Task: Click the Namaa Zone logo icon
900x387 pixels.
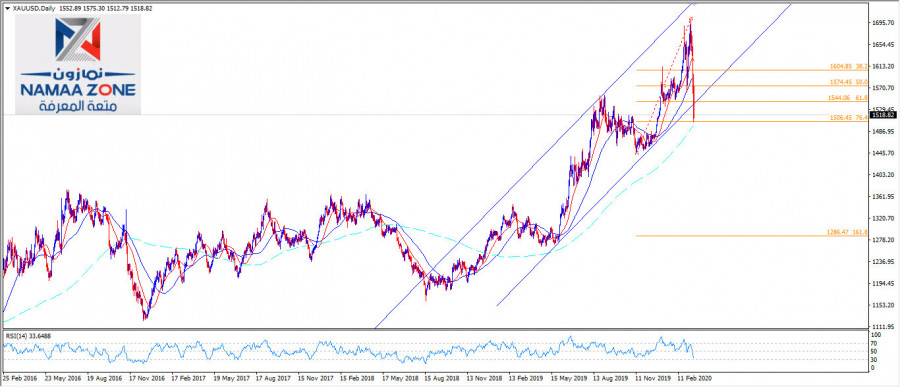Action: tap(77, 39)
